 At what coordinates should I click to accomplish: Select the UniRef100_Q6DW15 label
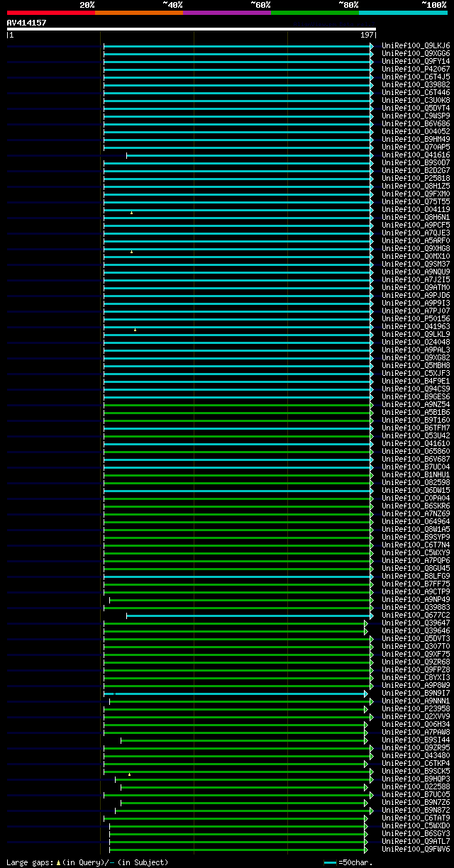(x=416, y=490)
